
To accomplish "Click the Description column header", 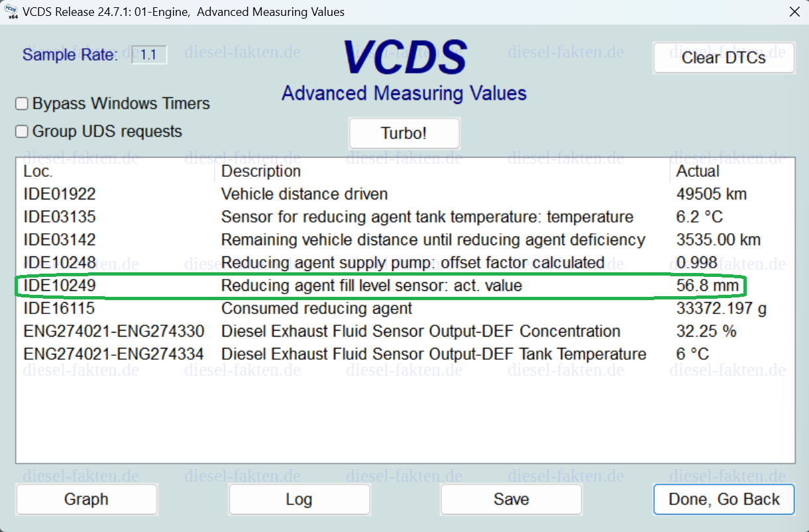I will (261, 172).
